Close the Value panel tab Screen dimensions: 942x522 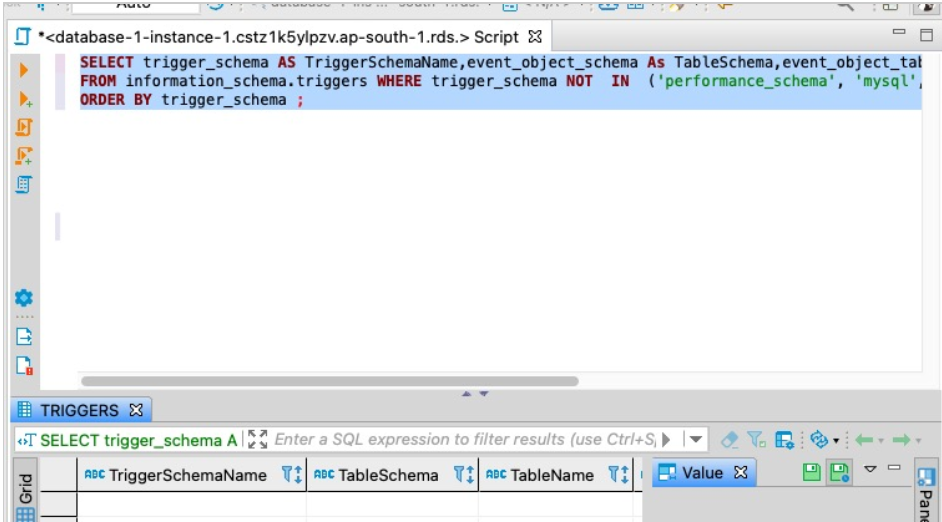[741, 472]
